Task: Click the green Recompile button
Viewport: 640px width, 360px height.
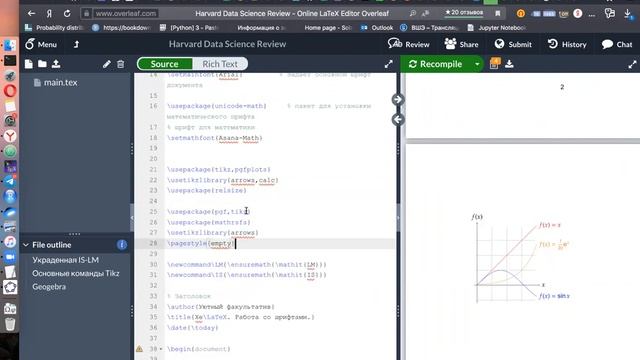Action: pos(436,64)
